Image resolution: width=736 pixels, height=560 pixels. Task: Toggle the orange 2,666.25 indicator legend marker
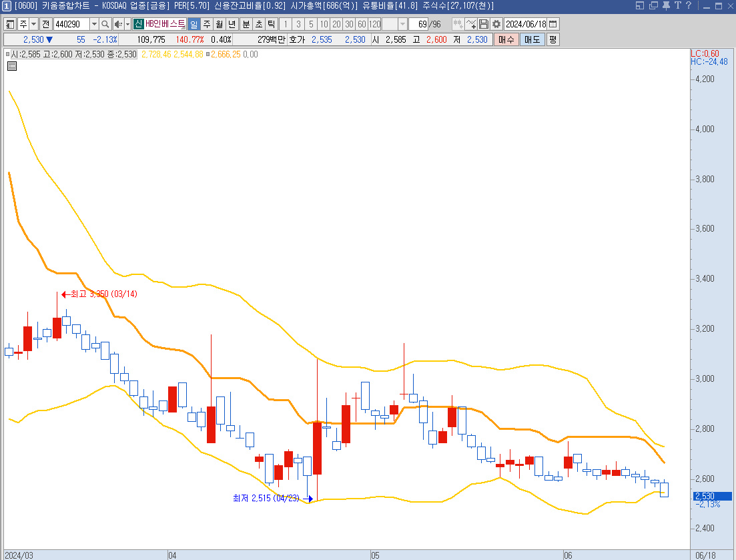pos(208,54)
